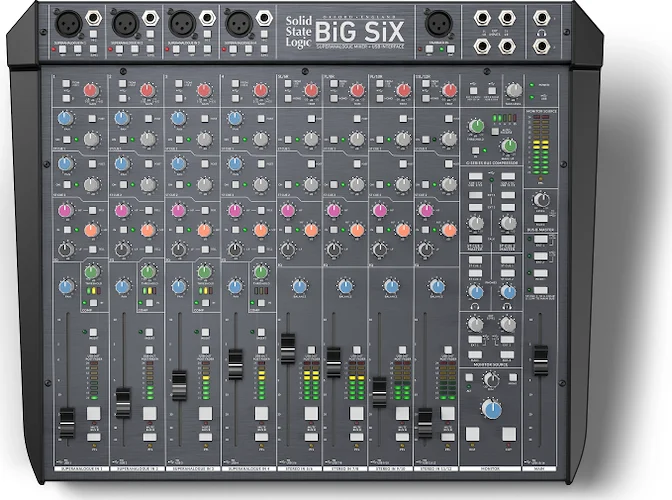Click the channel 4 fader cap

pyautogui.click(x=235, y=364)
